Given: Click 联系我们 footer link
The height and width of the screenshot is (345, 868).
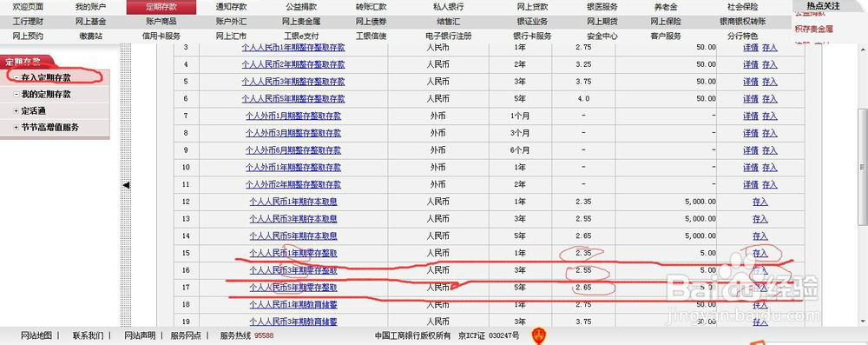Looking at the screenshot, I should [88, 335].
